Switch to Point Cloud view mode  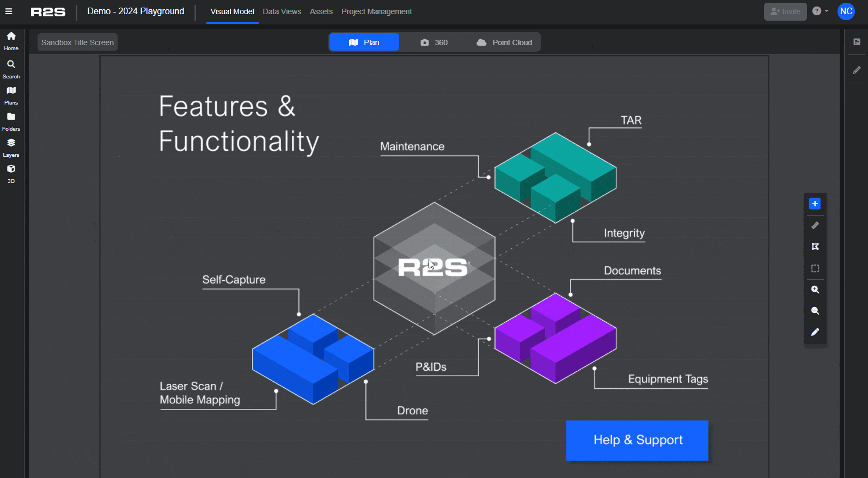pos(504,42)
